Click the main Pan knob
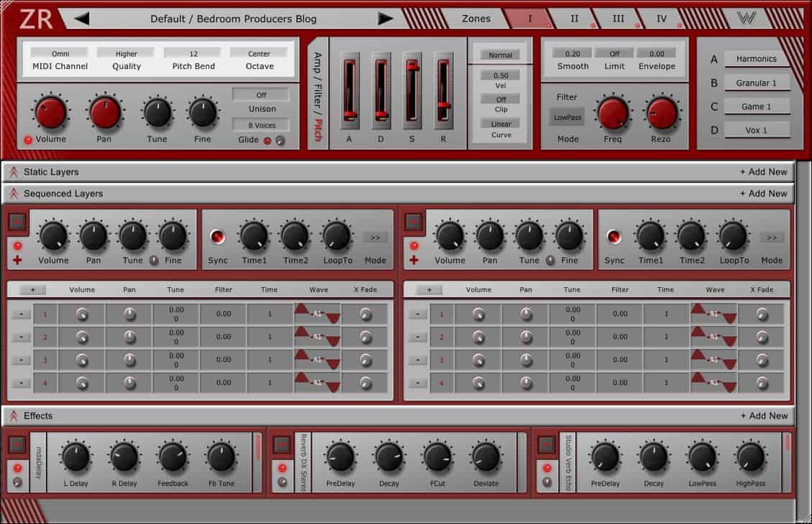This screenshot has width=812, height=524. click(105, 112)
